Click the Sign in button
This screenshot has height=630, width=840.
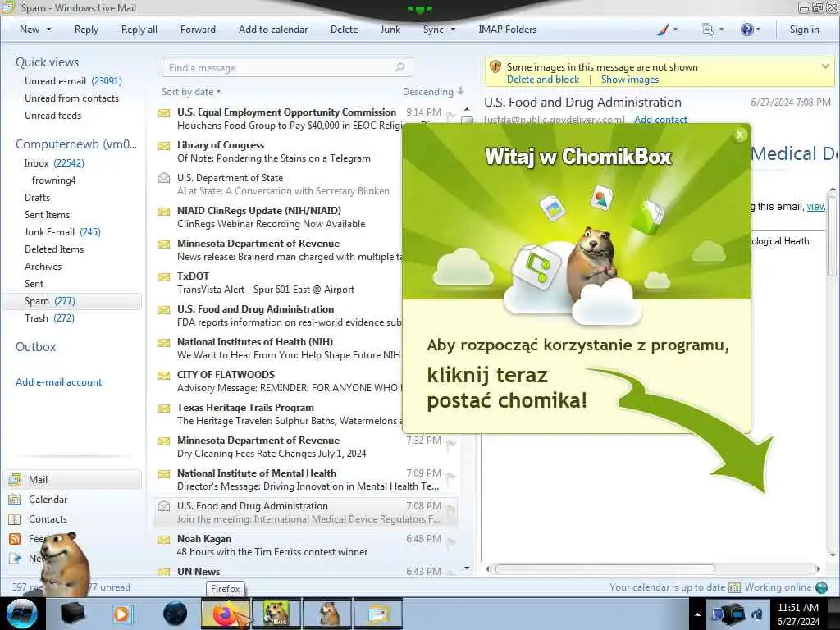804,30
